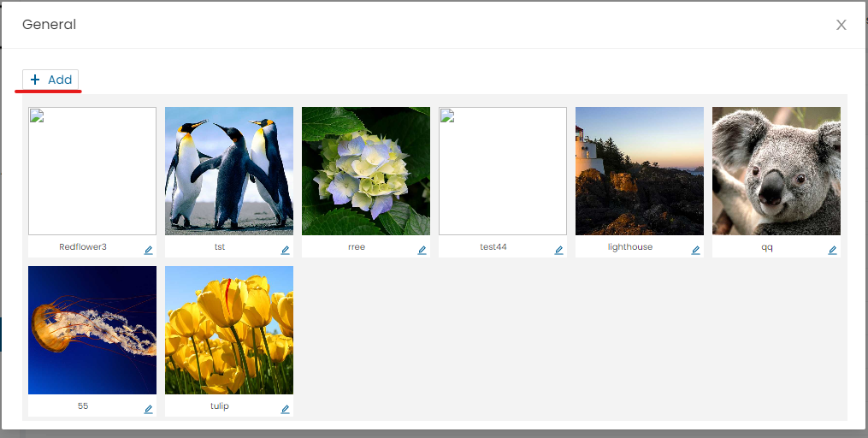The image size is (868, 438).
Task: Select the koala thumbnail
Action: coord(776,171)
